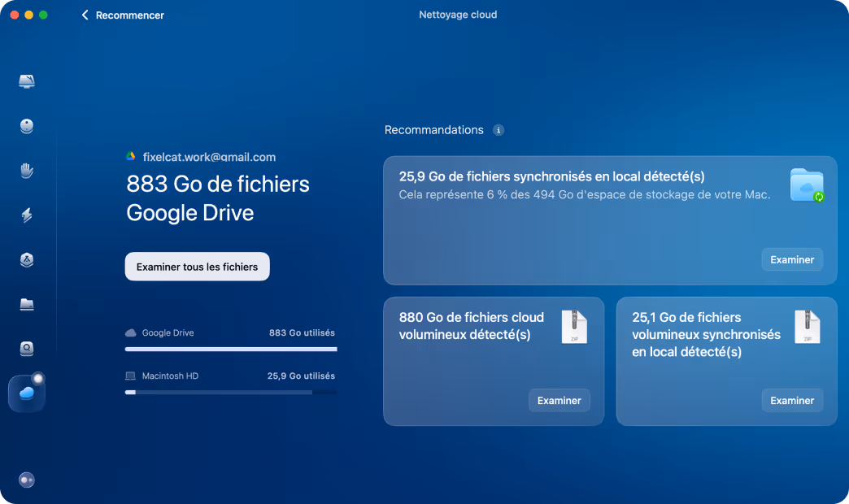The width and height of the screenshot is (849, 504).
Task: Click the fixelcat.work@gmail.com account text
Action: pos(209,157)
